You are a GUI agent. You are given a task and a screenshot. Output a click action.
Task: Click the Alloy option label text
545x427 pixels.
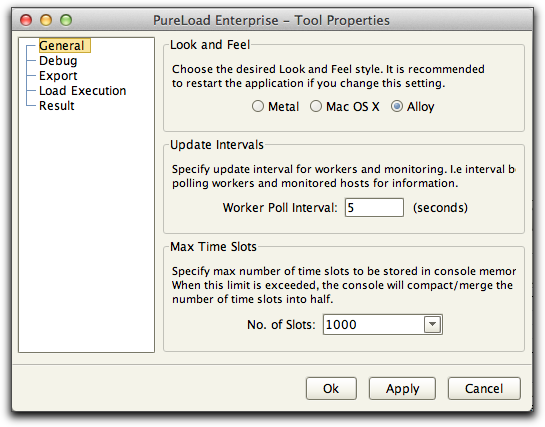(421, 107)
